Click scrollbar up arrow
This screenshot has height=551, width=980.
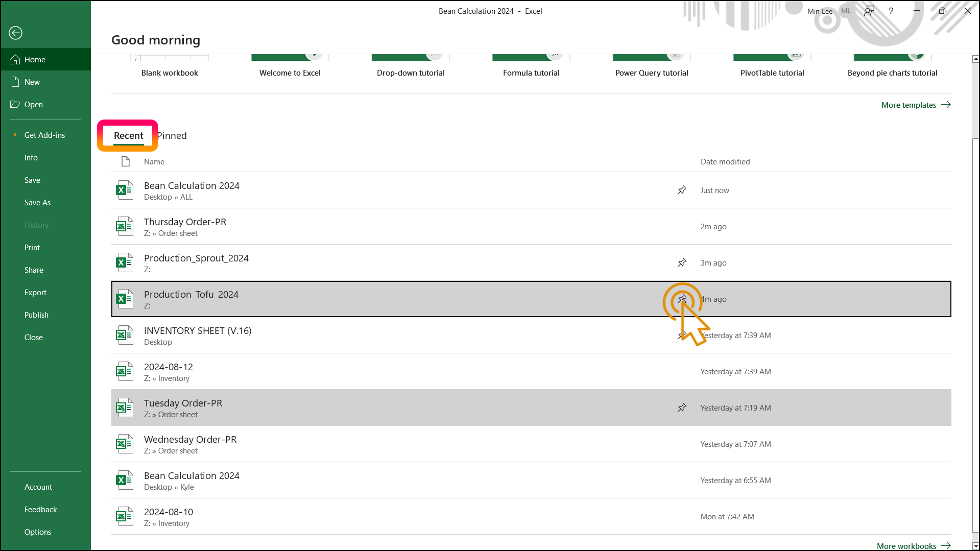pos(975,59)
